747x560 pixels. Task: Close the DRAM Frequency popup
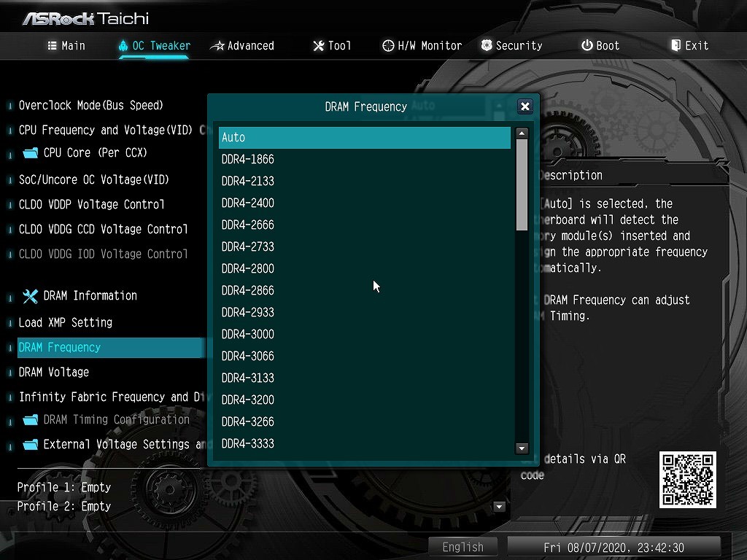tap(525, 106)
